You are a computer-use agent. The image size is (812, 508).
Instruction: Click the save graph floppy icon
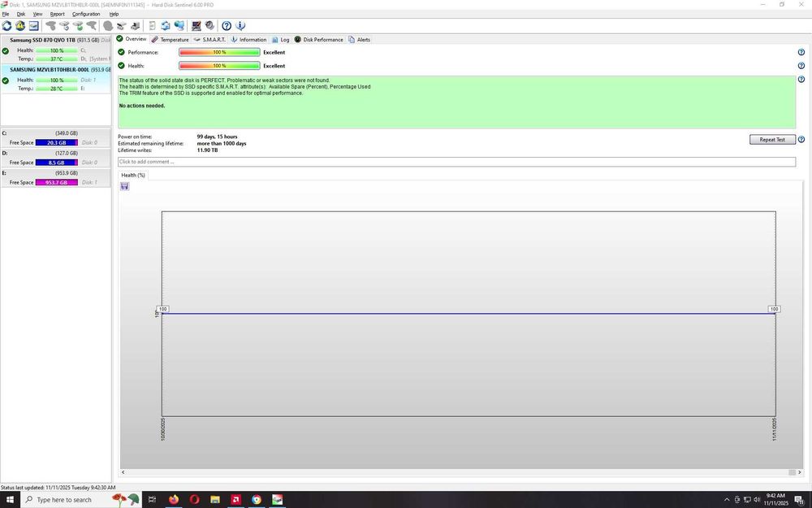124,186
